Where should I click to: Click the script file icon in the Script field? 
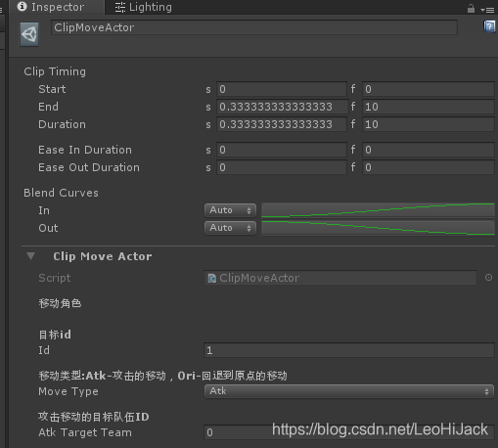pyautogui.click(x=212, y=278)
